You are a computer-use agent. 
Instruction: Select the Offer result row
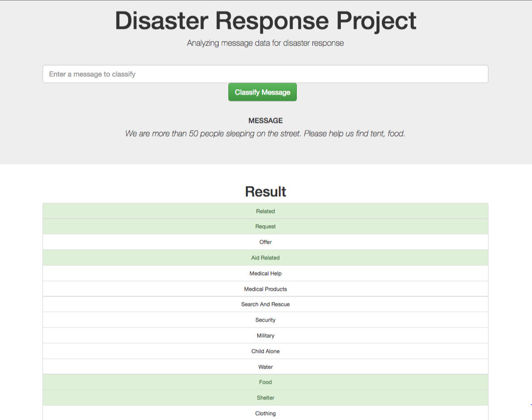tap(266, 242)
